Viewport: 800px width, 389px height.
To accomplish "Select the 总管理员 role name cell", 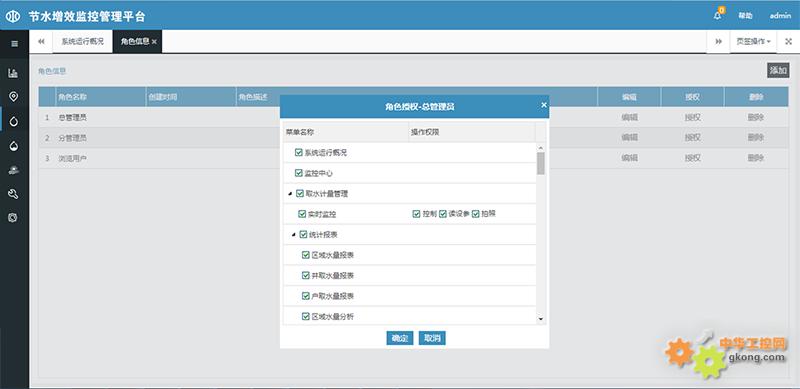I will coord(101,117).
